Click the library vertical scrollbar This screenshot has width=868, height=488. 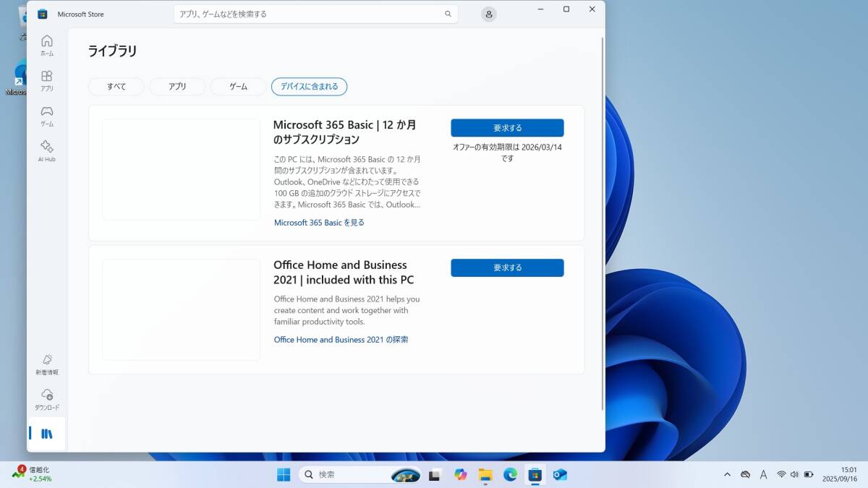(x=603, y=223)
